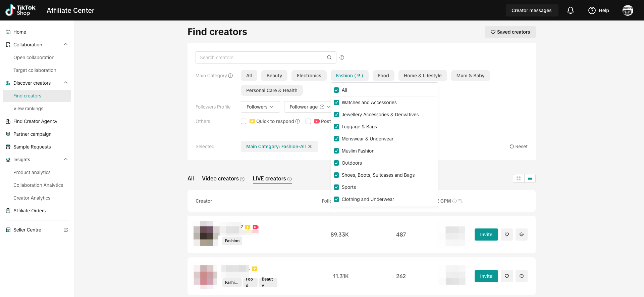Focus the Search creators field
Image resolution: width=644 pixels, height=297 pixels.
coord(260,57)
